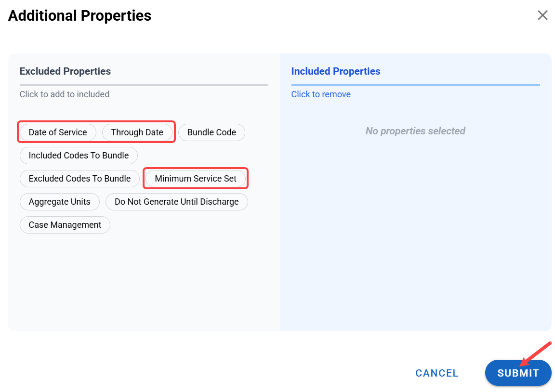The width and height of the screenshot is (555, 392).
Task: Add Excluded Codes To Bundle property
Action: pos(79,179)
